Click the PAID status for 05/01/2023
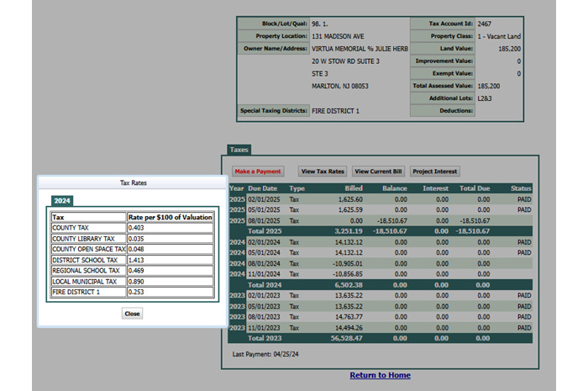Screen dimensions: 588x391 coord(524,306)
